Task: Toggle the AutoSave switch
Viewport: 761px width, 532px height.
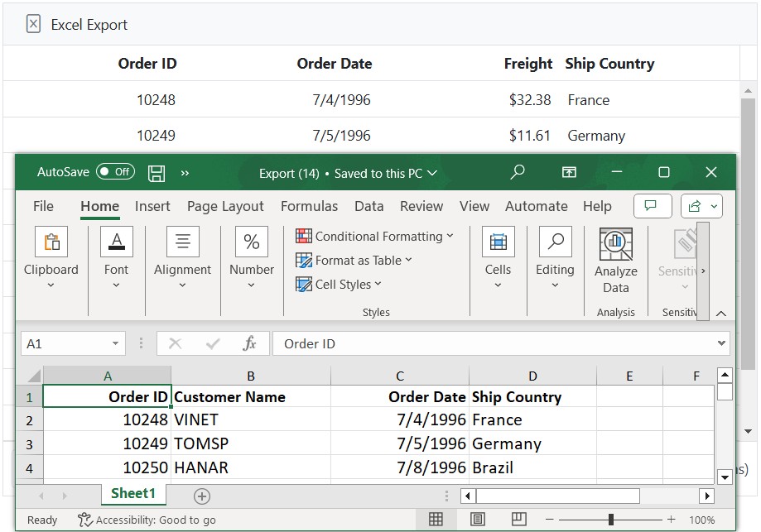Action: [x=115, y=171]
